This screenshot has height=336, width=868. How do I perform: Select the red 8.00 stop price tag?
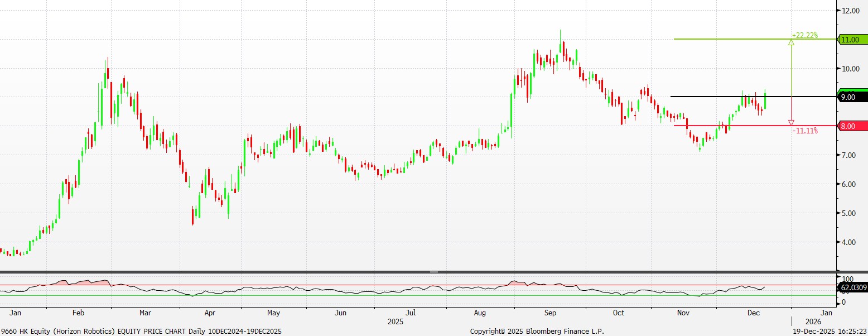click(853, 126)
